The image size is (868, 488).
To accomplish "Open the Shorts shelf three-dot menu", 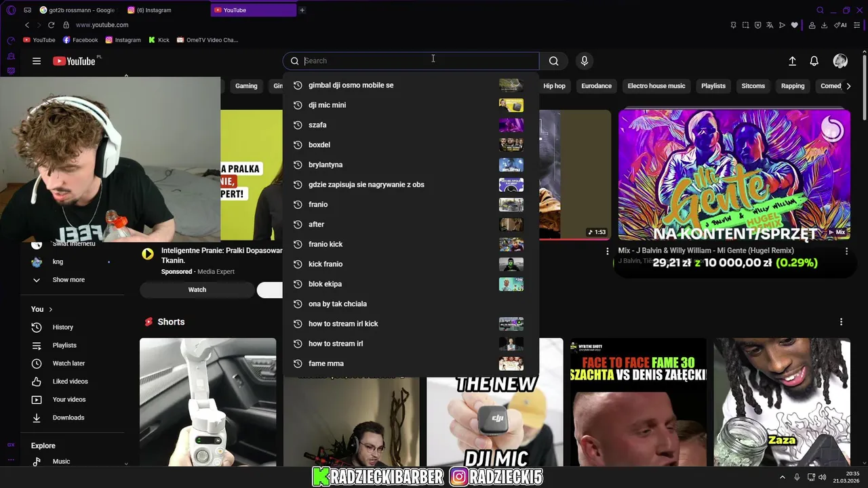I will (841, 322).
